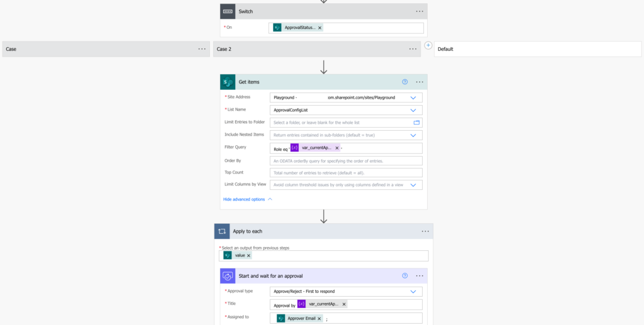This screenshot has height=325, width=644.
Task: Open folder picker for Limit Entries to Folder
Action: (x=416, y=123)
